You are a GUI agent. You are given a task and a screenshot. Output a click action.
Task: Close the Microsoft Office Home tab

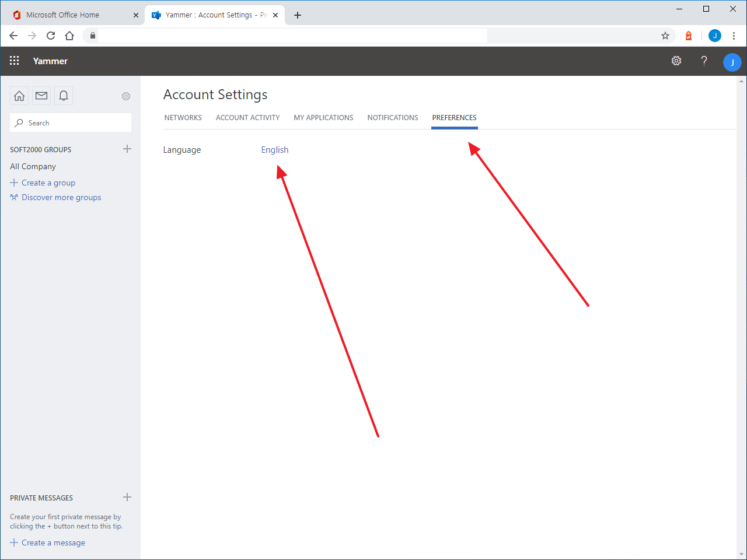[136, 15]
